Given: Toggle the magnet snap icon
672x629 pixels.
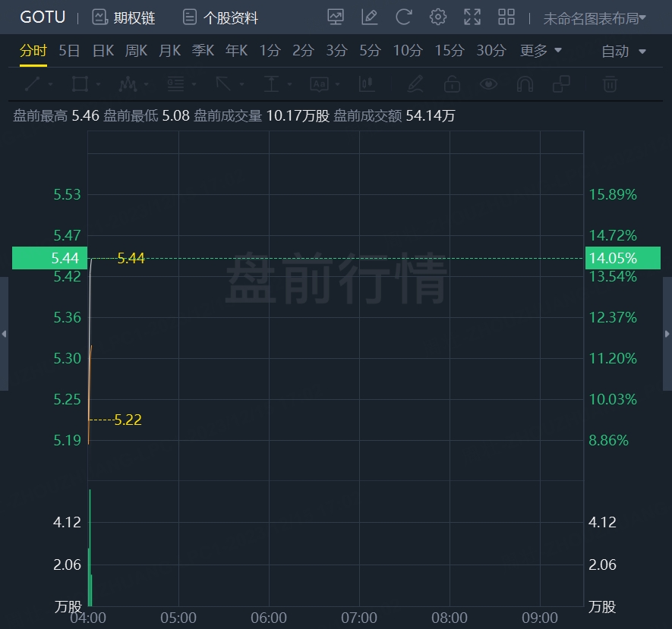Looking at the screenshot, I should [x=525, y=84].
